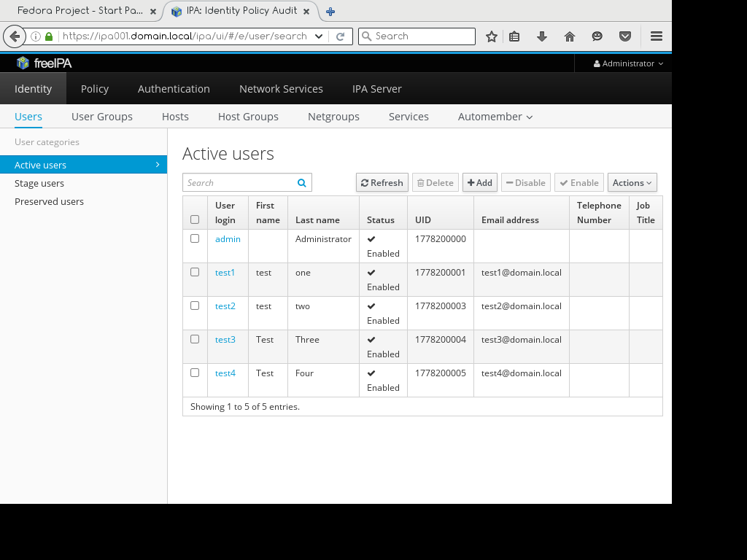
Task: Select the Services sub-tab
Action: coord(409,117)
